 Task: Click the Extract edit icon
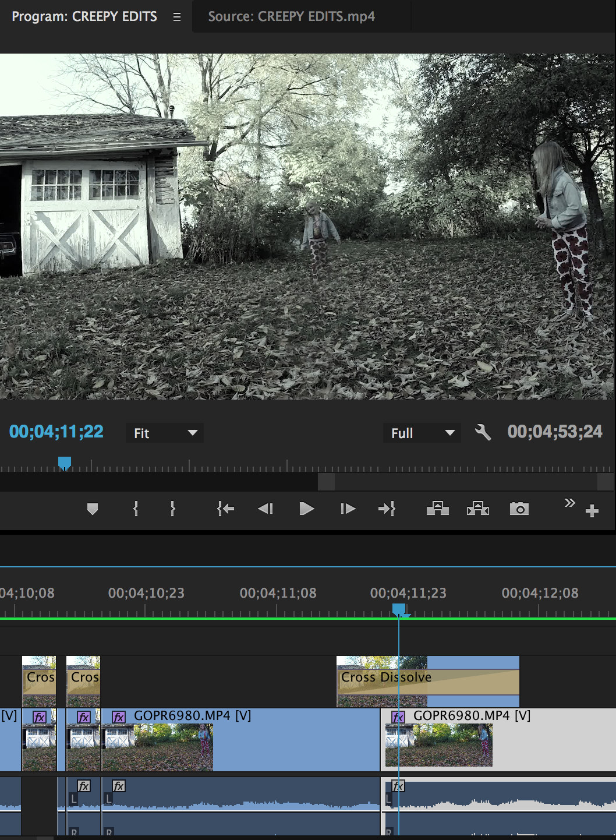[x=477, y=509]
